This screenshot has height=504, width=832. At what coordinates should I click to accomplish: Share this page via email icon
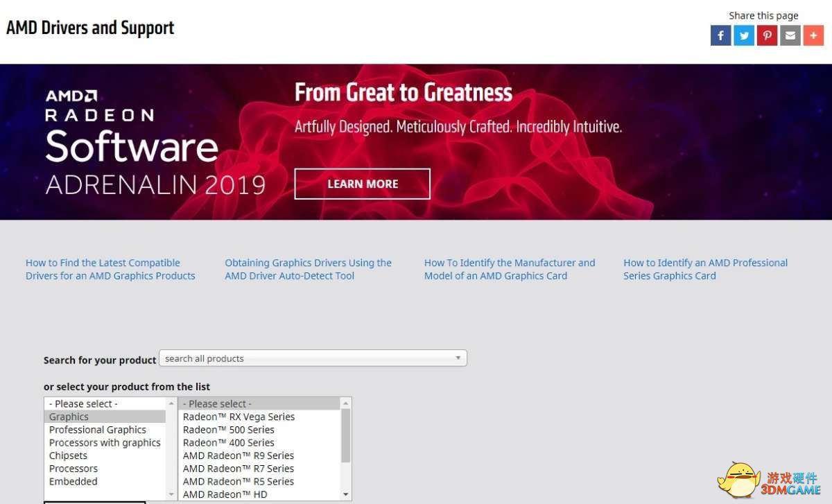(x=790, y=35)
